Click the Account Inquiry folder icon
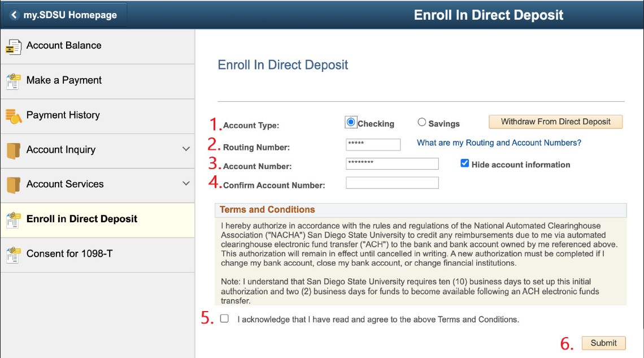The image size is (644, 358). (13, 151)
